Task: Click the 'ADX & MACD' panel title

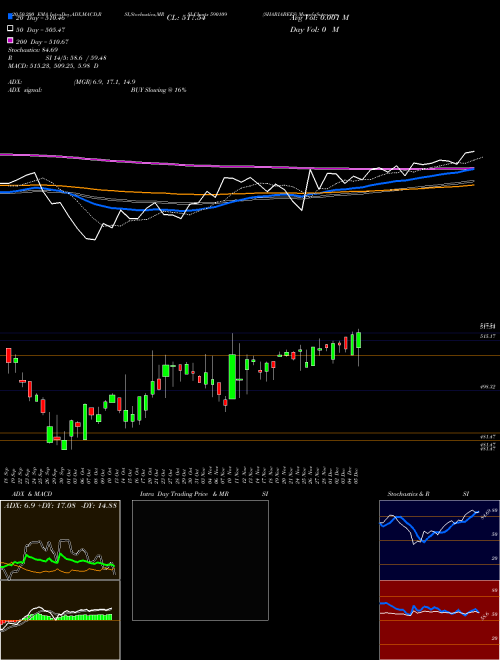Action: pyautogui.click(x=32, y=494)
